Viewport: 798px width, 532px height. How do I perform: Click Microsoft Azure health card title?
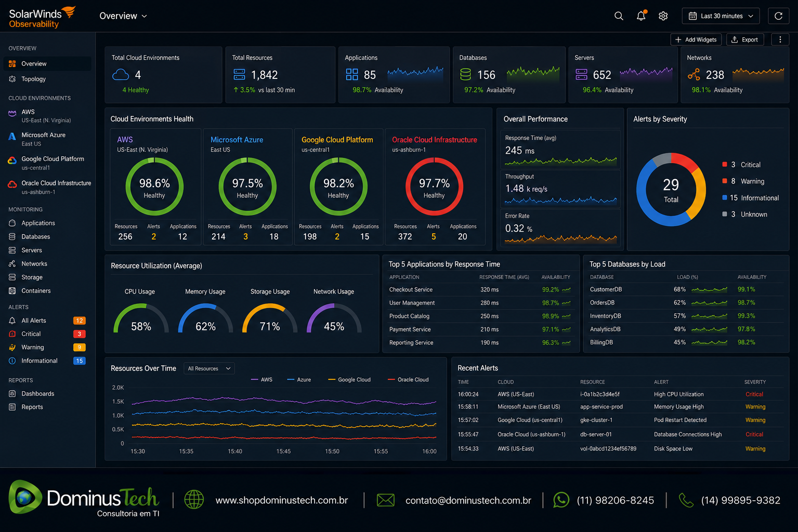coord(237,140)
